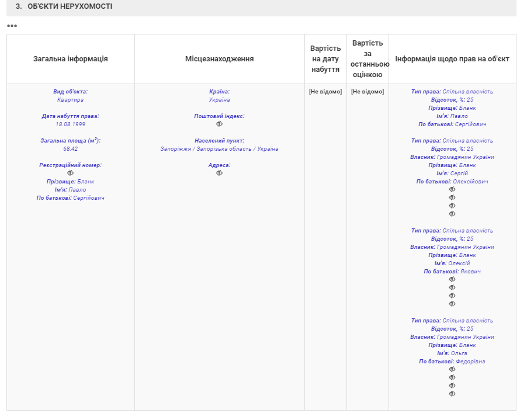527x420 pixels.
Task: Expand the three-dot ellipsis above the table
Action: [12, 26]
